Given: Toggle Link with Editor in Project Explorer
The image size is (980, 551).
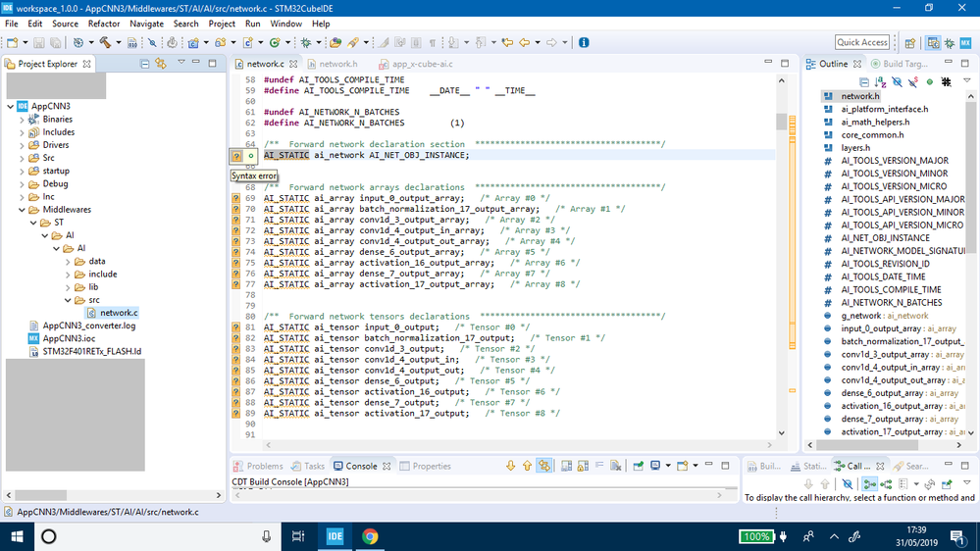Looking at the screenshot, I should tap(161, 64).
